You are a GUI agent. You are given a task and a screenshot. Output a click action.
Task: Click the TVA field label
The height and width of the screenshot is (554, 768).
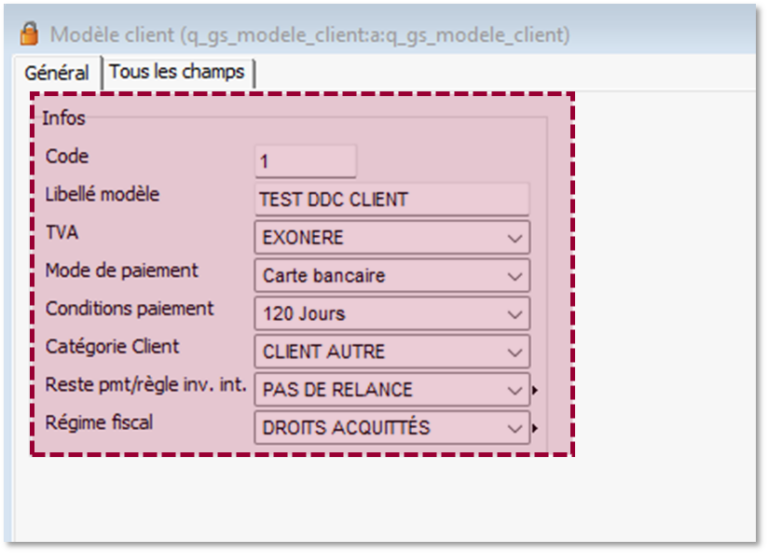(x=62, y=232)
